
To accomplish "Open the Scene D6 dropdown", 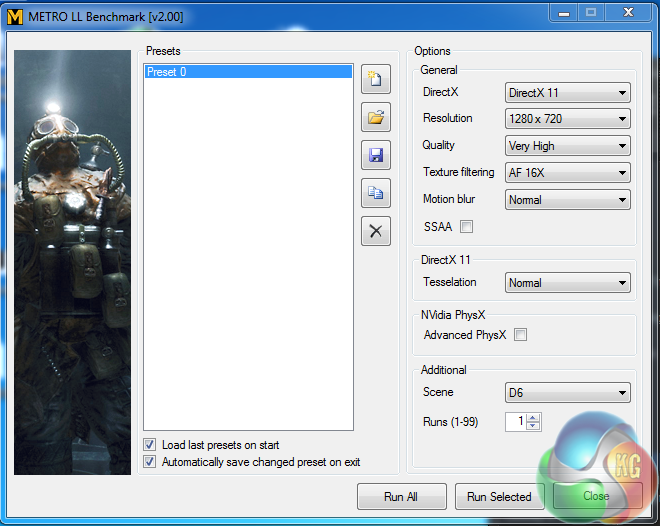I will [x=567, y=393].
